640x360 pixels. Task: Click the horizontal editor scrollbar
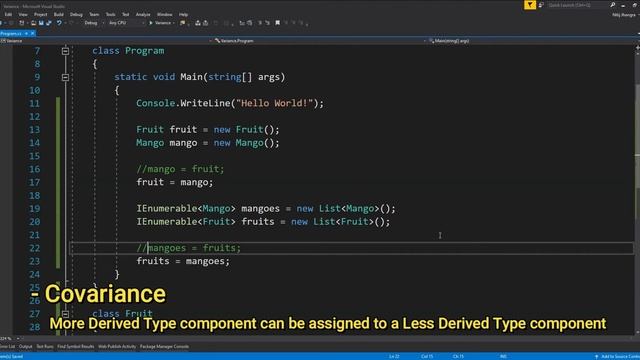tap(327, 338)
